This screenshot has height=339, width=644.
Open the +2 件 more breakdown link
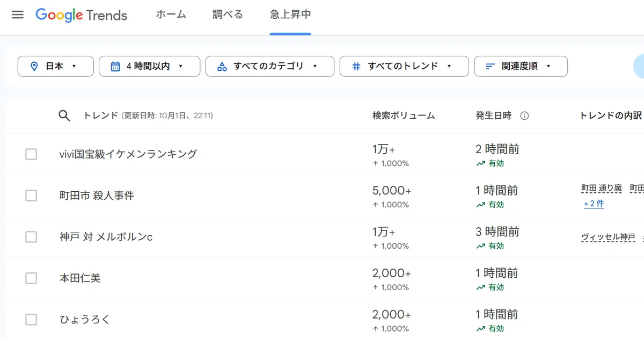coord(594,204)
